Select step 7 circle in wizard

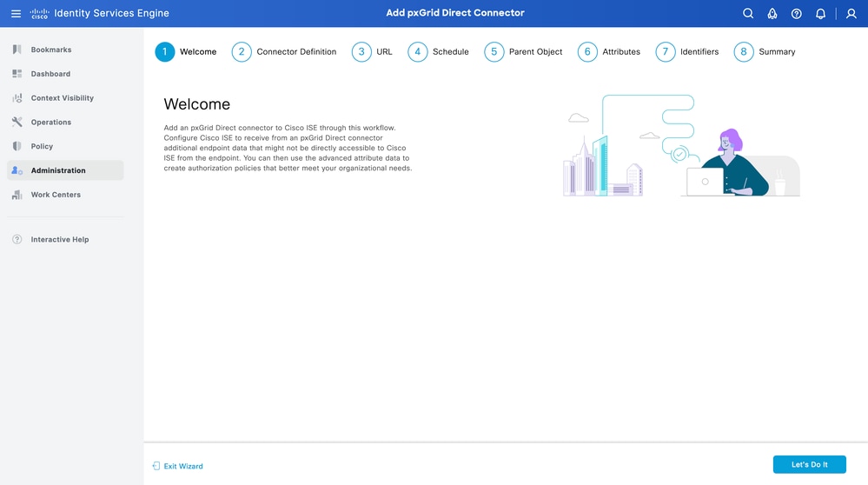tap(666, 51)
